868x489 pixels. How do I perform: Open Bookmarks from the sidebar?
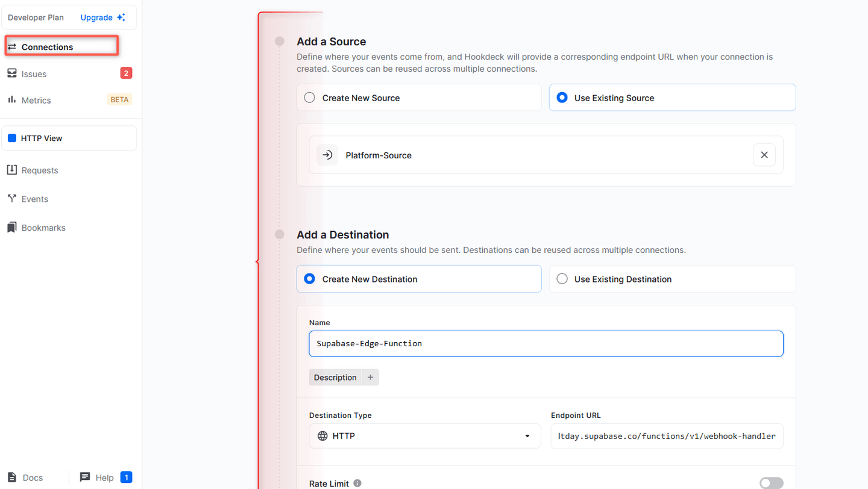coord(13,227)
